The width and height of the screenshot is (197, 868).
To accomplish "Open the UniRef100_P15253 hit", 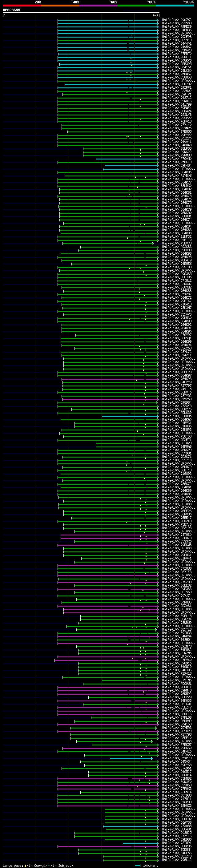I will (177, 399).
